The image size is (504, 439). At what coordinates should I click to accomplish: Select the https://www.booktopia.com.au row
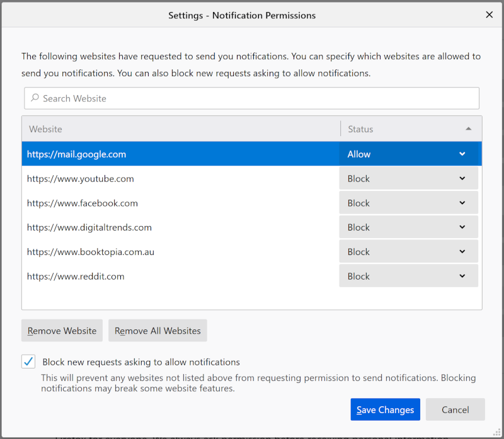91,252
